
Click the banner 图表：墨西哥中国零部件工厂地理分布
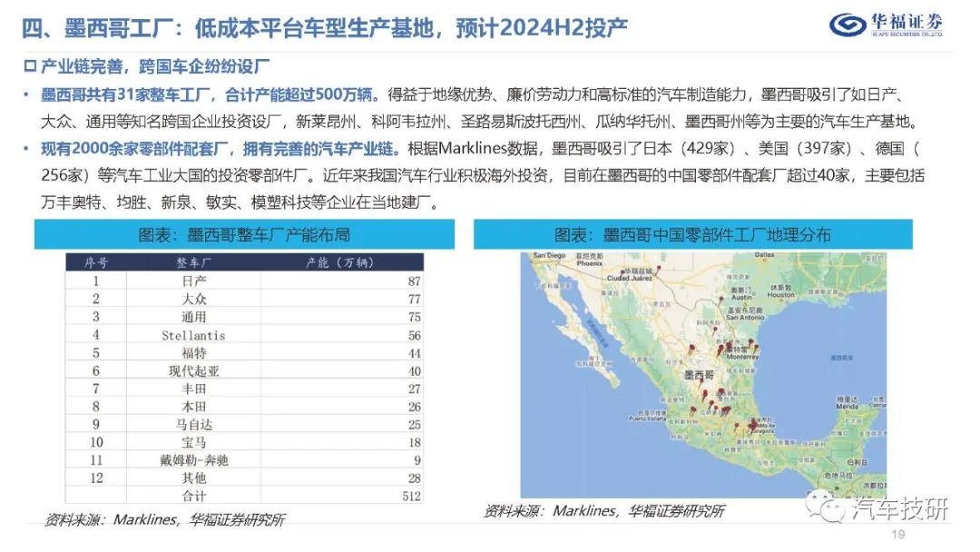692,234
